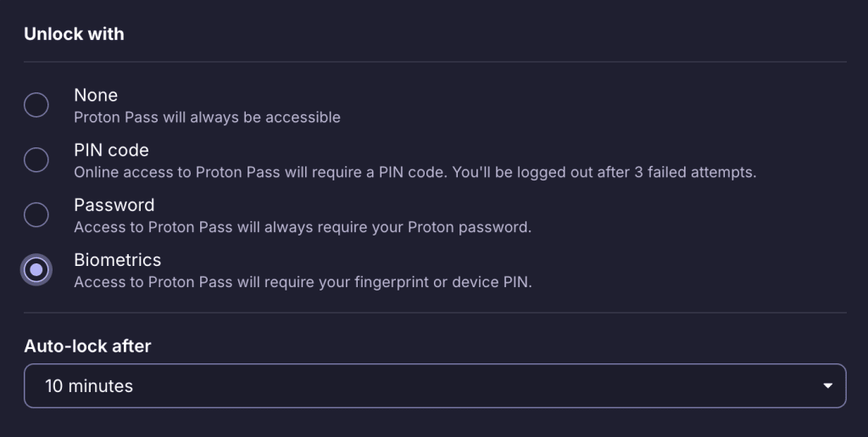Click the 'Password' option label
This screenshot has height=437, width=868.
(114, 205)
